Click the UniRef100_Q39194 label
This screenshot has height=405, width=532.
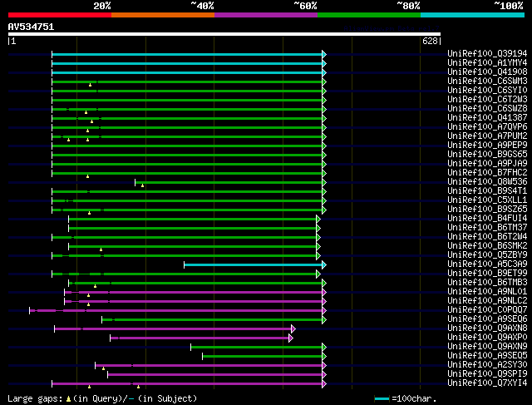[487, 53]
